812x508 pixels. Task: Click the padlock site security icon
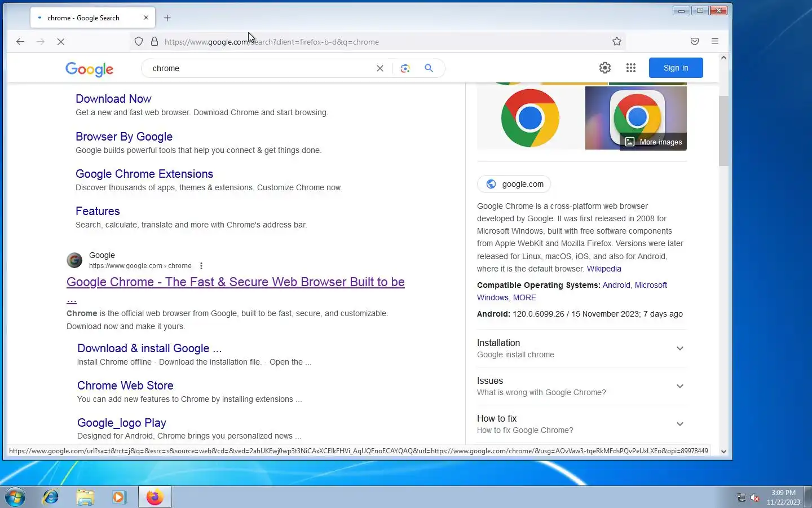155,42
